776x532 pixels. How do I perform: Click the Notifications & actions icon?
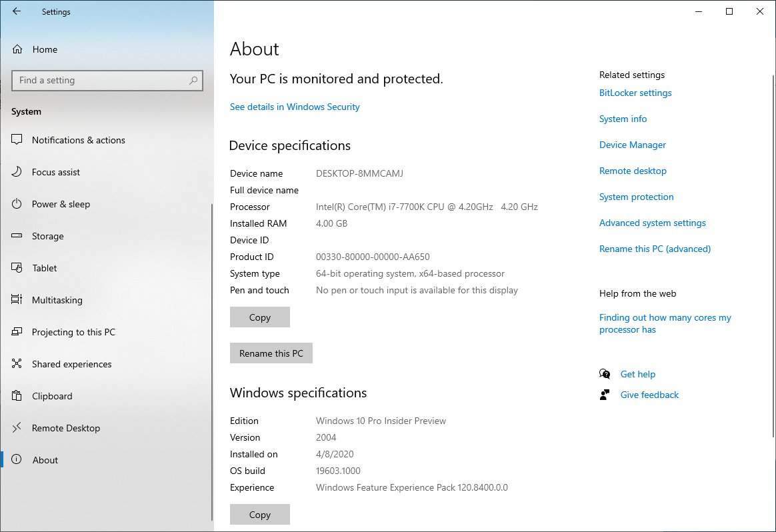tap(17, 139)
